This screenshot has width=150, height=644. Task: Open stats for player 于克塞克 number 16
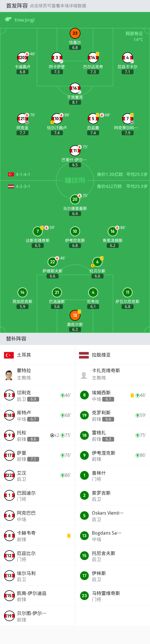pos(75,88)
